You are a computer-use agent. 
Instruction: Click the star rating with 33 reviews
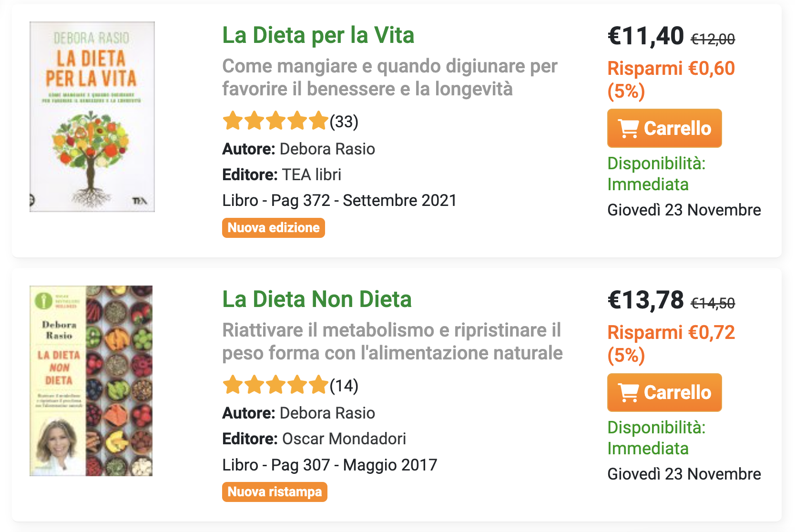tap(275, 121)
